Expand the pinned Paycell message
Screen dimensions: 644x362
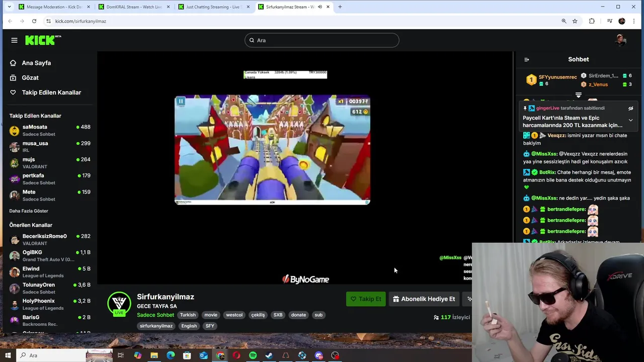tap(630, 120)
